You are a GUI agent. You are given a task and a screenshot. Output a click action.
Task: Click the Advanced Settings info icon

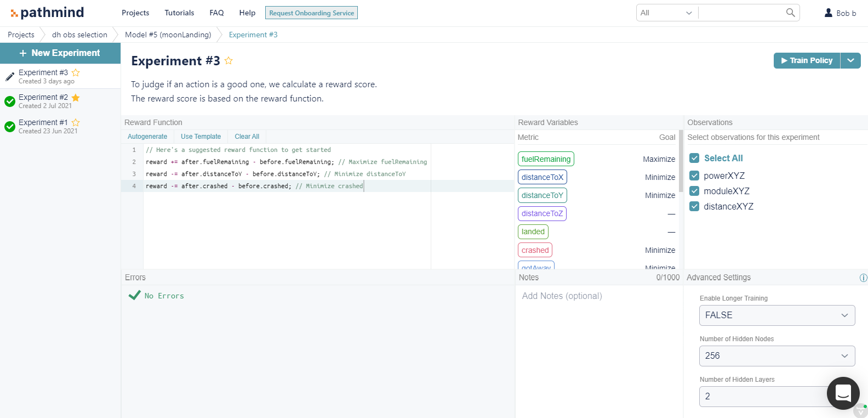point(863,278)
